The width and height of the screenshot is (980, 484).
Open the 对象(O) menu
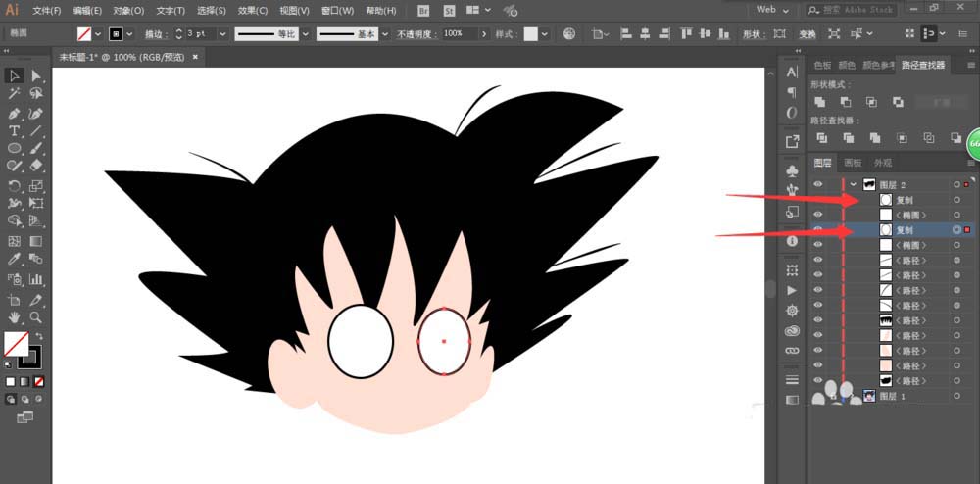point(128,11)
